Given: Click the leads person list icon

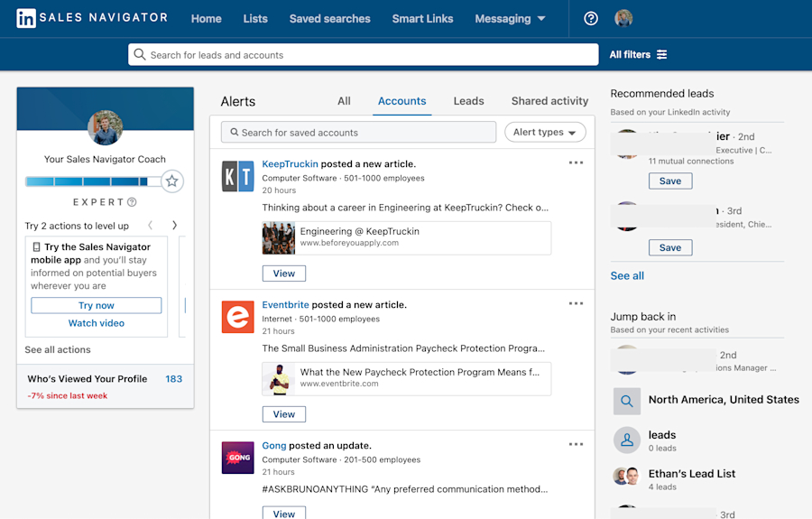Looking at the screenshot, I should pos(627,440).
